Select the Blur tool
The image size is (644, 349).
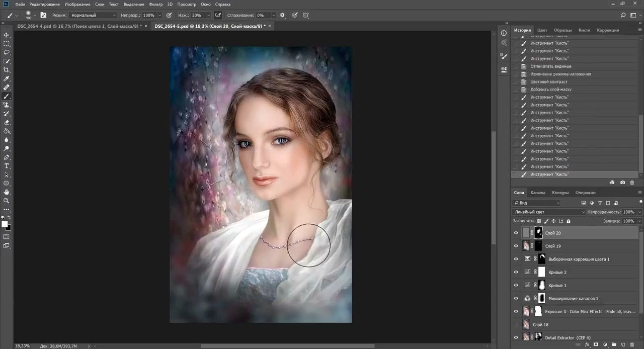pos(7,140)
